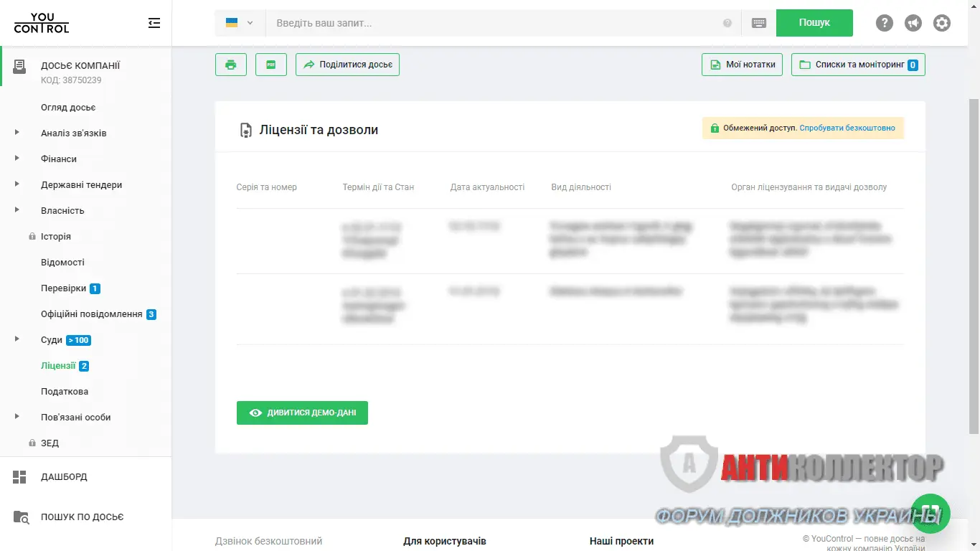980x551 pixels.
Task: Expand the Державні тендери section
Action: tap(17, 184)
